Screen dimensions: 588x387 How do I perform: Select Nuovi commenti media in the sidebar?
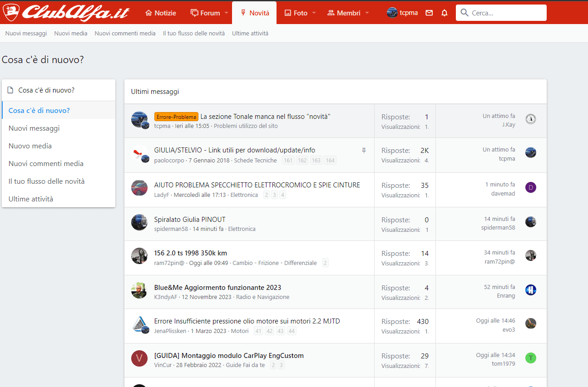59,163
